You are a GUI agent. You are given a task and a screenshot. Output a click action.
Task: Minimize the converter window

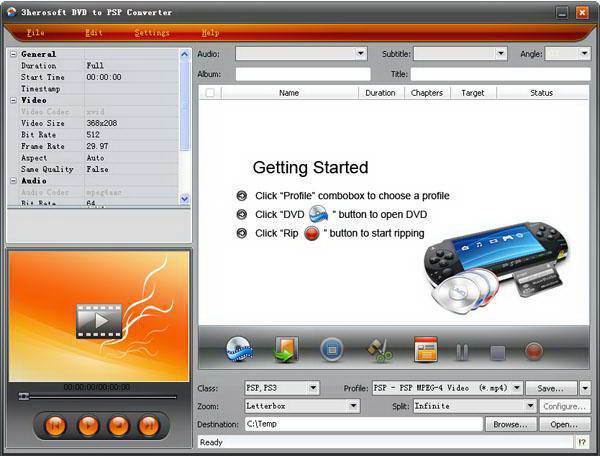click(x=562, y=13)
